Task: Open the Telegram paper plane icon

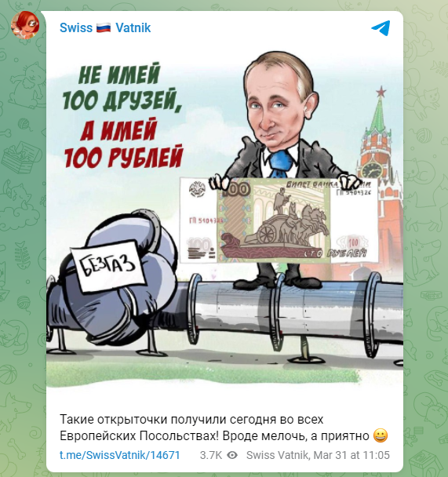Action: (381, 28)
